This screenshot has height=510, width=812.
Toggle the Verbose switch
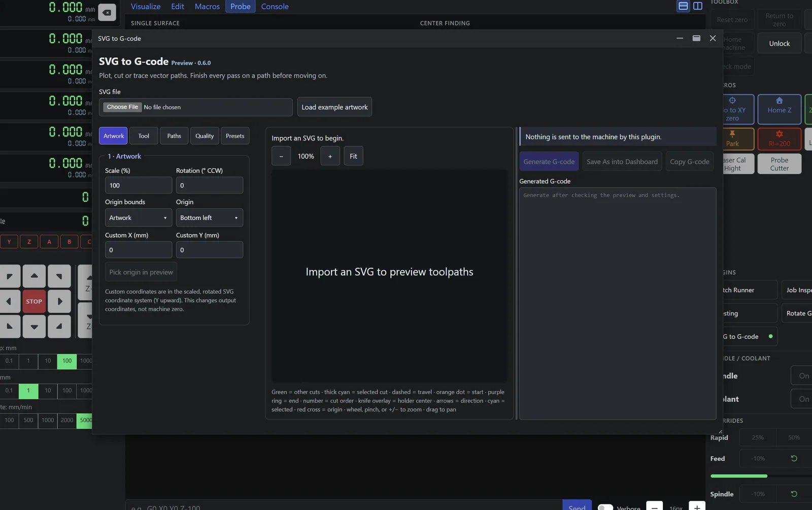point(605,507)
